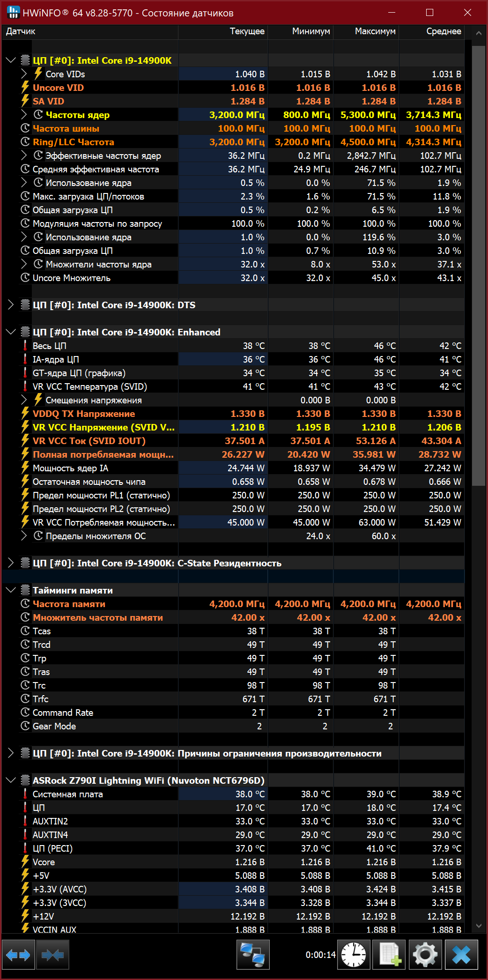Click the thermometer icon beside GT-ядра ЦП (графика)
488x980 pixels.
click(25, 373)
